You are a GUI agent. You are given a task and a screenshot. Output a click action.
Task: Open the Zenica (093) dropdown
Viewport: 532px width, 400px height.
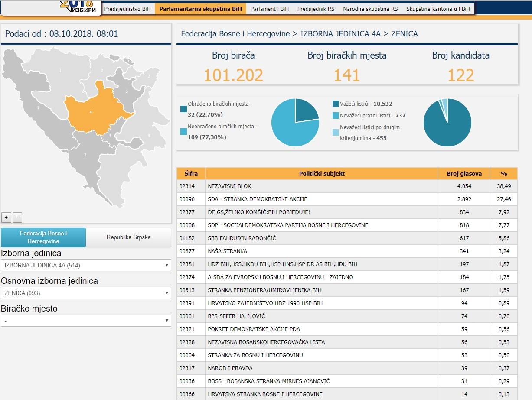pyautogui.click(x=86, y=293)
